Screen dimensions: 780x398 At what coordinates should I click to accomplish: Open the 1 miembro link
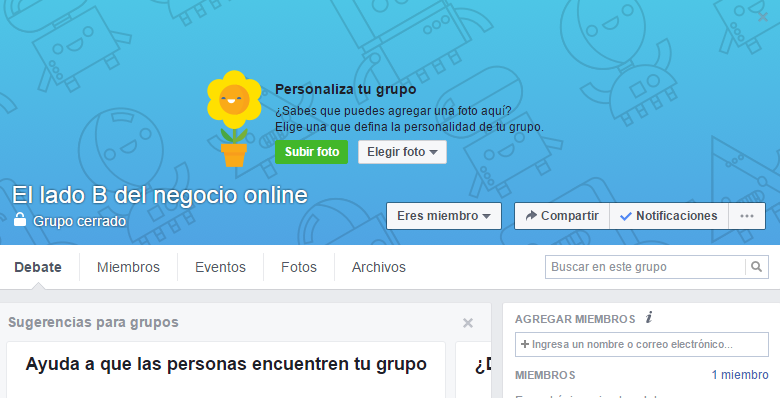(x=740, y=375)
